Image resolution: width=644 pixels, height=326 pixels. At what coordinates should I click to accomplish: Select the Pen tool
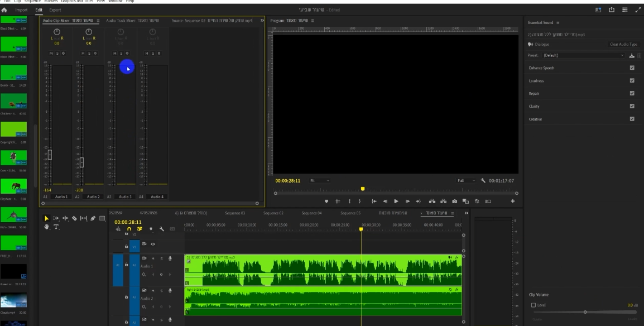(93, 218)
